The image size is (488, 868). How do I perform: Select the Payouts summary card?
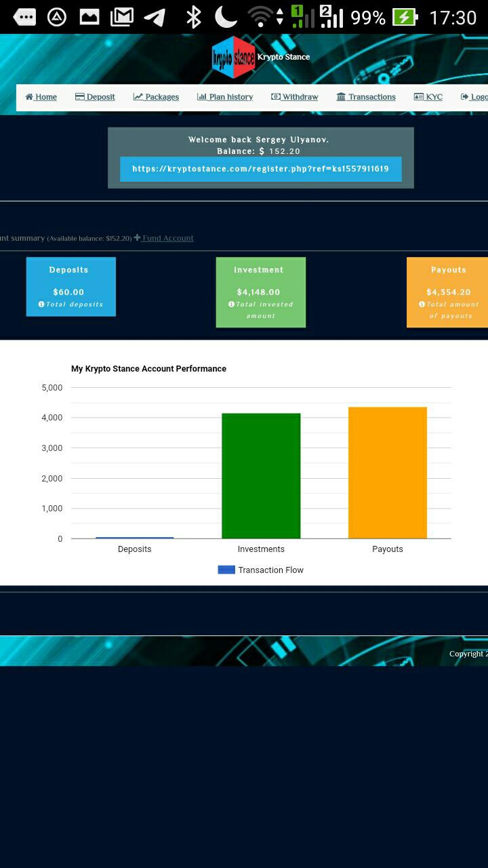(x=447, y=292)
